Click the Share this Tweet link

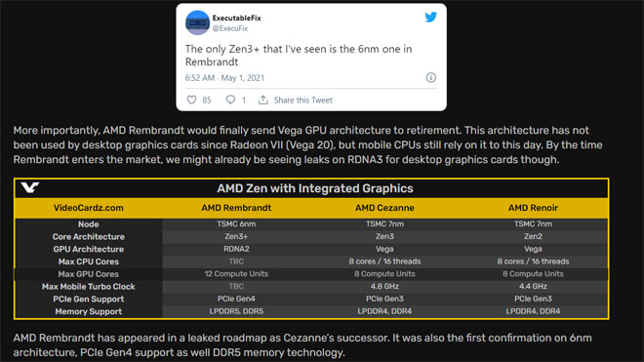pos(303,100)
